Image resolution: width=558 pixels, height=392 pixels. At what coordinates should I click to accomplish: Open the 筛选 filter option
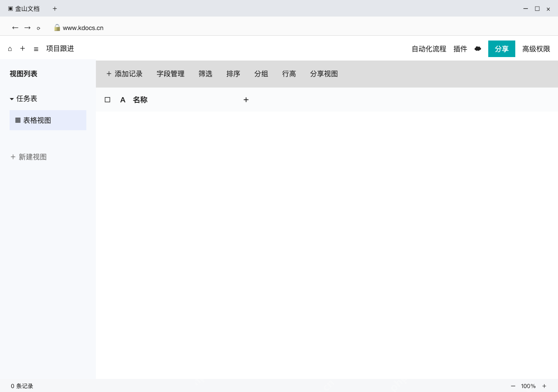pyautogui.click(x=205, y=74)
